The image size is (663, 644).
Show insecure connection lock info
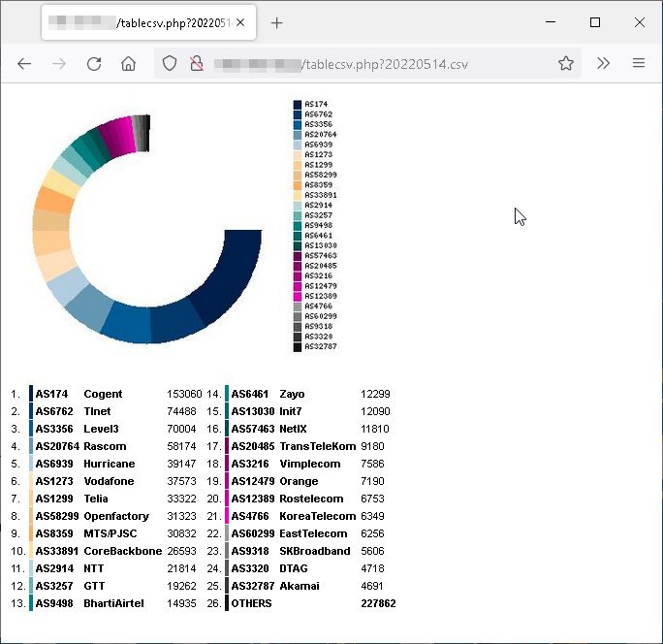pos(196,63)
